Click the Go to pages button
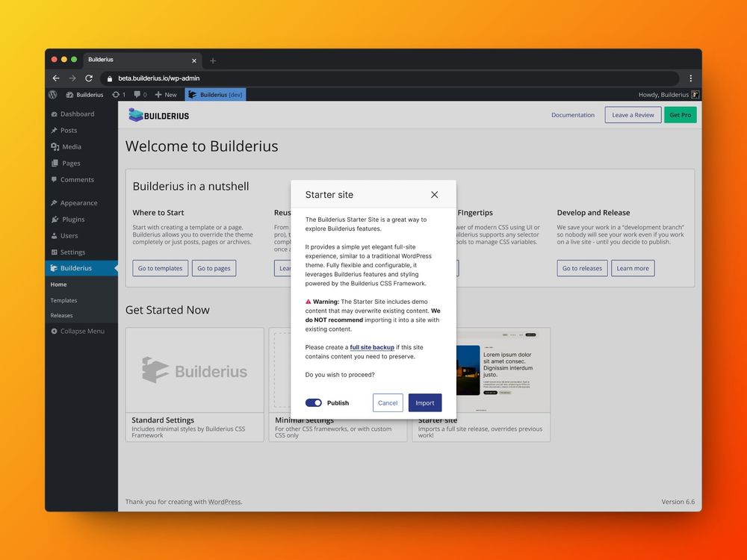The width and height of the screenshot is (747, 560). point(214,268)
